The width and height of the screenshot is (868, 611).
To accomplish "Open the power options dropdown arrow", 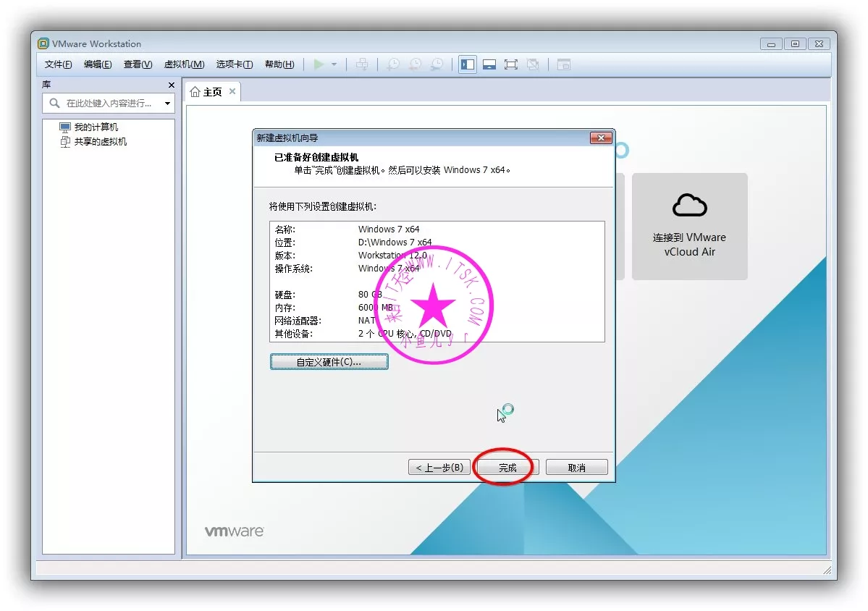I will (x=334, y=64).
